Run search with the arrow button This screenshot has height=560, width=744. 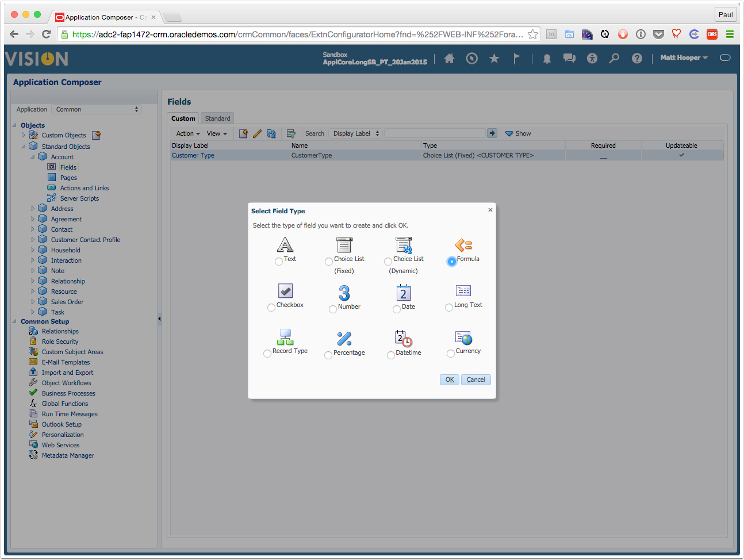[492, 133]
